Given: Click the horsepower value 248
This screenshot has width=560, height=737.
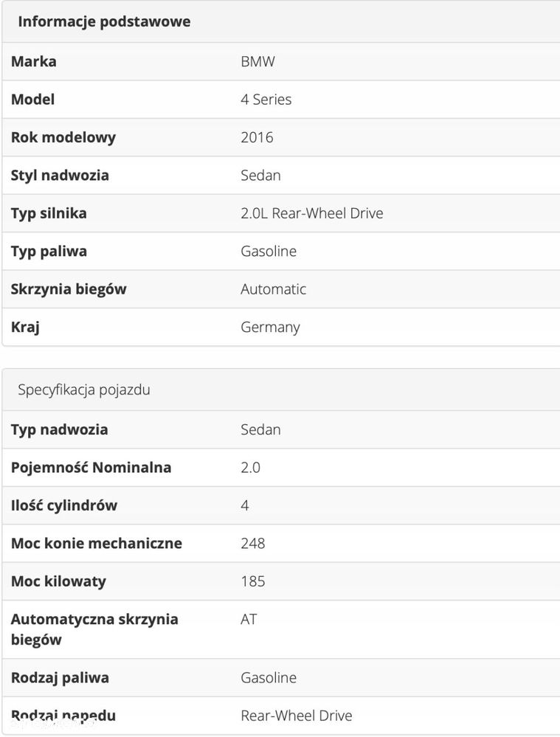Looking at the screenshot, I should pos(252,544).
